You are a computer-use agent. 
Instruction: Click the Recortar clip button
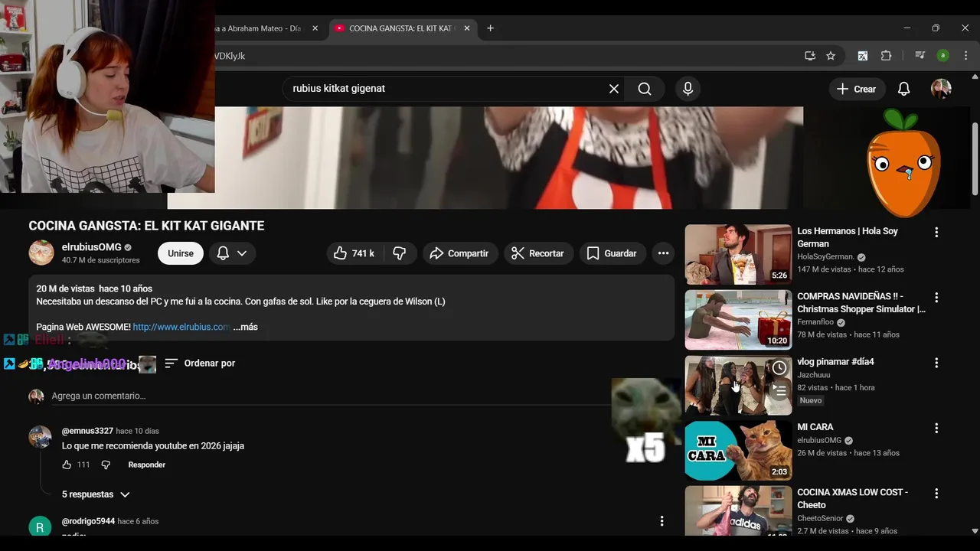pyautogui.click(x=538, y=253)
